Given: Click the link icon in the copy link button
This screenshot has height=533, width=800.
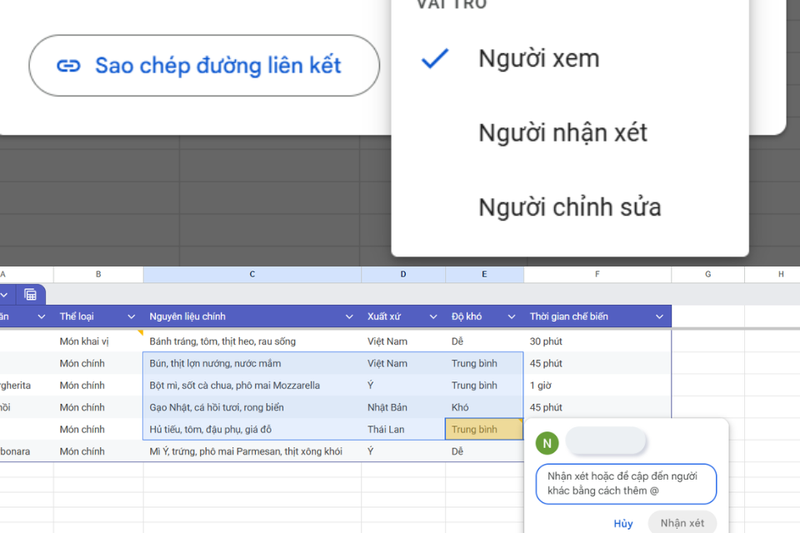Looking at the screenshot, I should click(68, 66).
